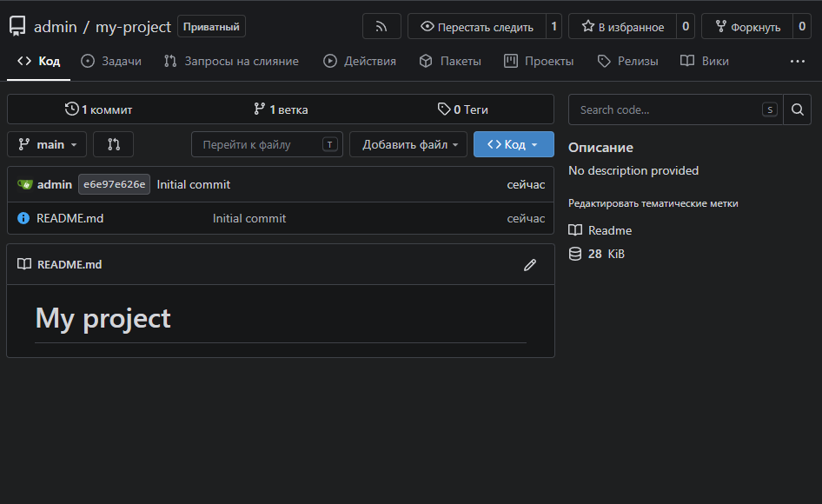Go to the Действия tab
This screenshot has width=822, height=504.
click(360, 62)
